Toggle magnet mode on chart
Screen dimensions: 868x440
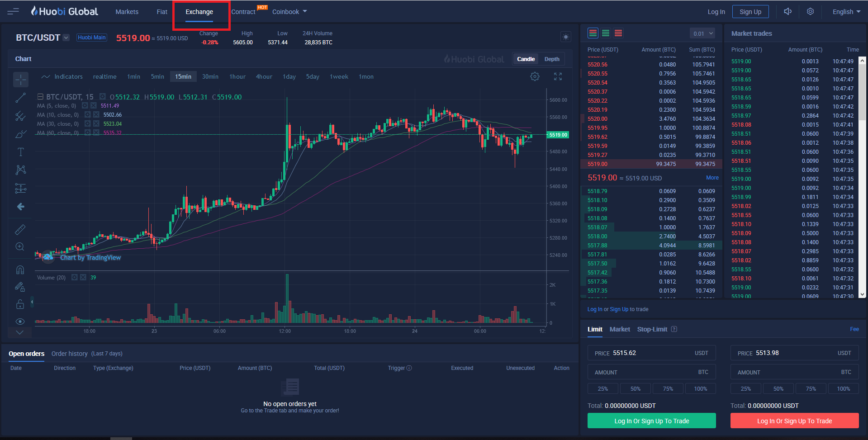coord(20,270)
